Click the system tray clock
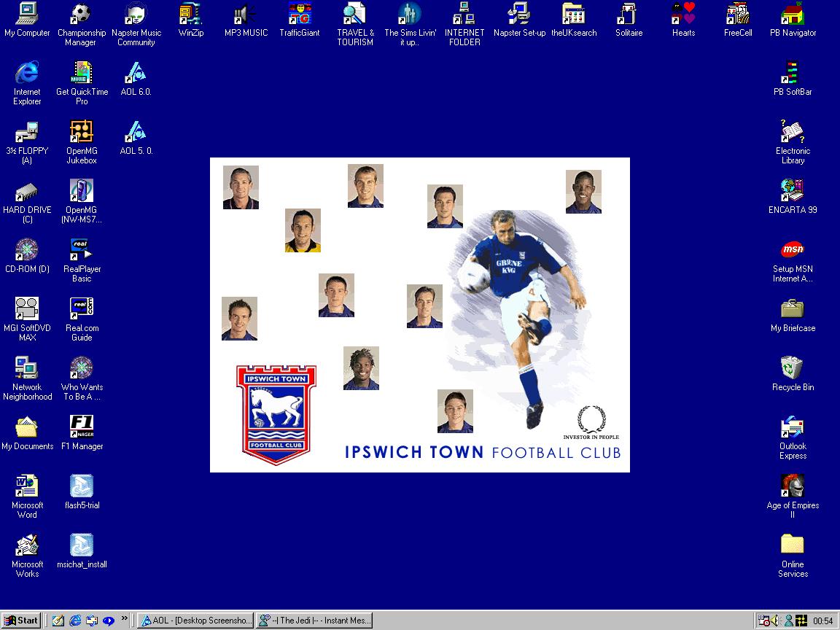This screenshot has width=840, height=630. click(822, 621)
